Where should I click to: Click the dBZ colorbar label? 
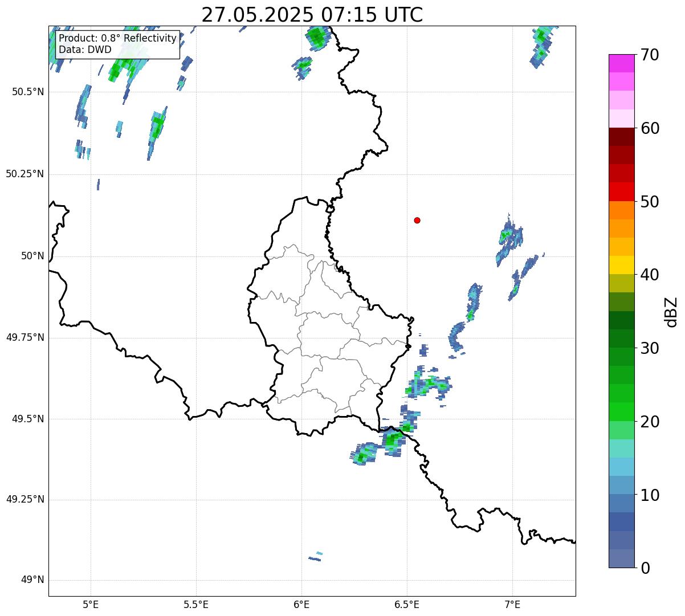coord(671,312)
